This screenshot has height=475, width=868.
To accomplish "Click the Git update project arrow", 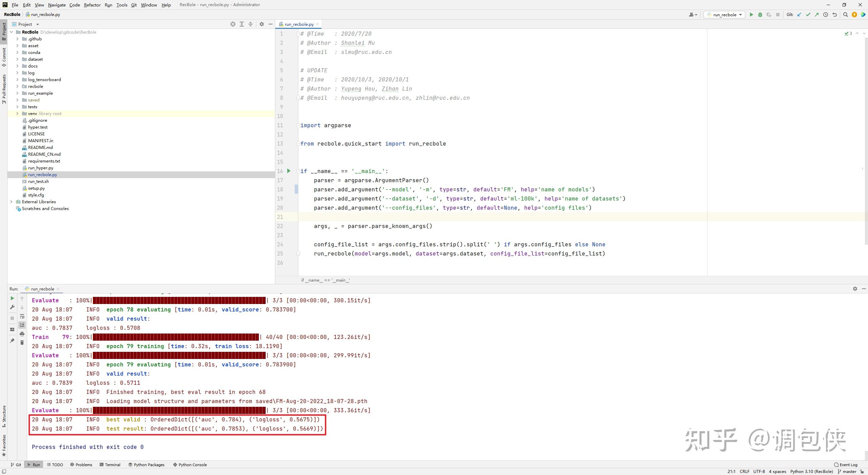I will pos(799,15).
